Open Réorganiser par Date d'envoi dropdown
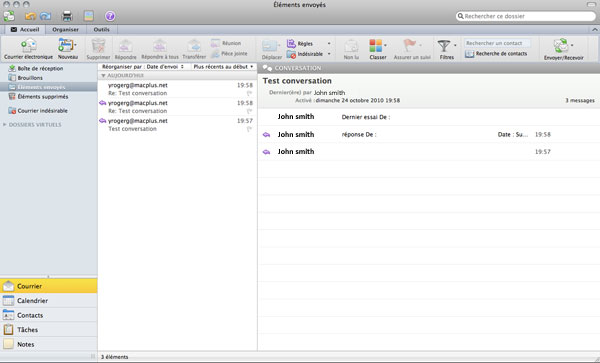This screenshot has width=600, height=363. pos(143,67)
